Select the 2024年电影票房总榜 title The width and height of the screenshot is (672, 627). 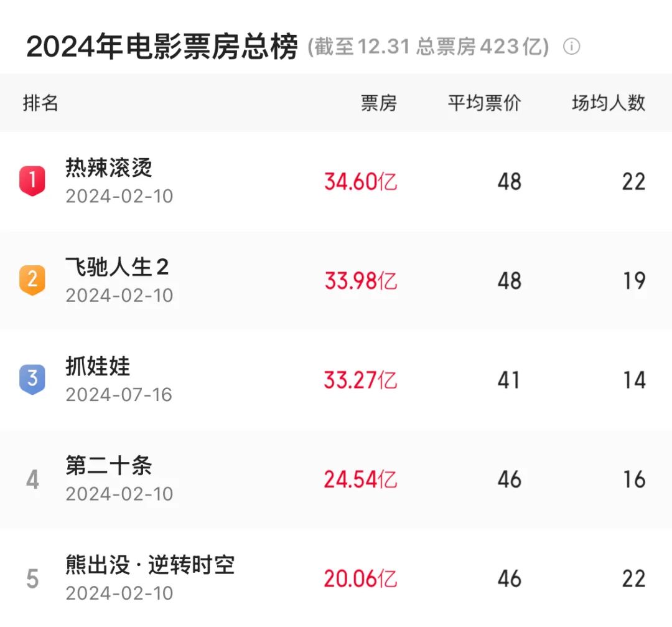click(x=162, y=46)
